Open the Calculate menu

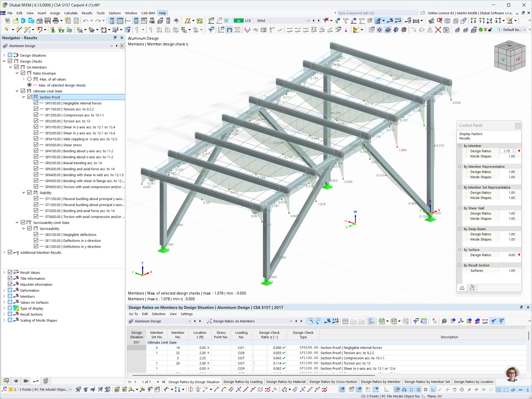click(72, 13)
